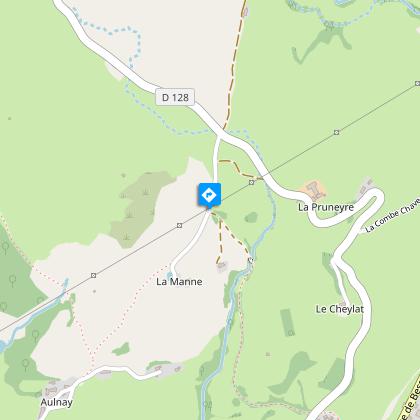Image resolution: width=420 pixels, height=420 pixels.
Task: Click the scrubland patch west of the marker
Action: 138,208
